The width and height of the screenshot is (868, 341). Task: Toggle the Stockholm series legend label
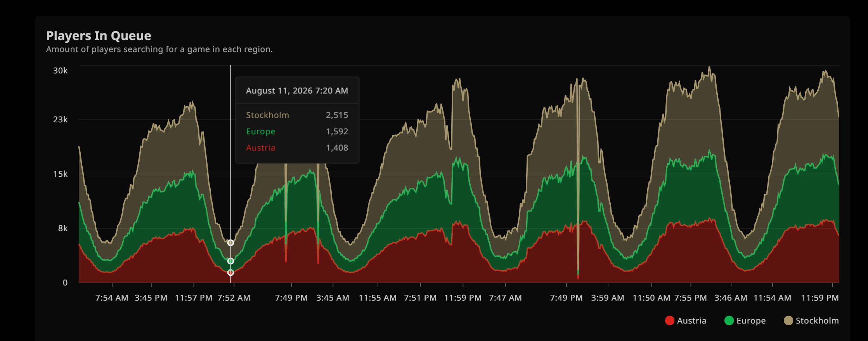pyautogui.click(x=817, y=320)
